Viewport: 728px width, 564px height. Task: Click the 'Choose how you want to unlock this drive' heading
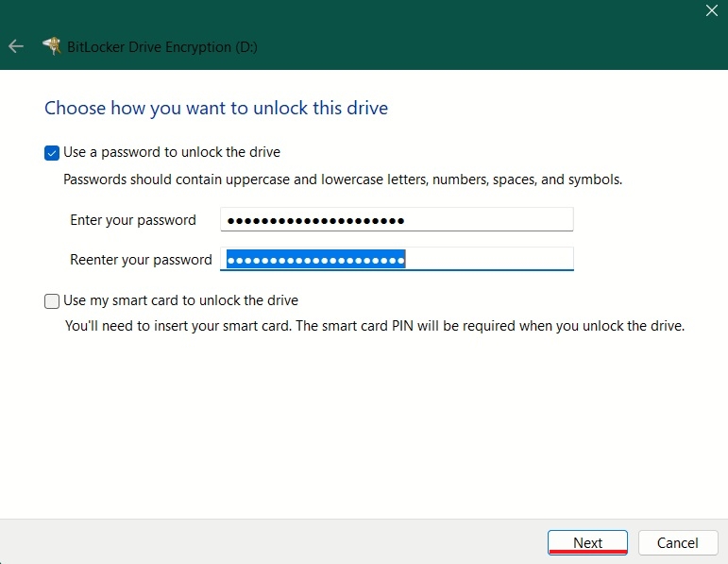(216, 109)
